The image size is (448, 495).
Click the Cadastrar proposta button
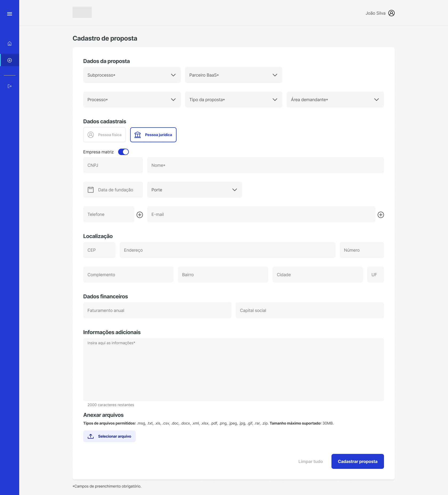(357, 461)
